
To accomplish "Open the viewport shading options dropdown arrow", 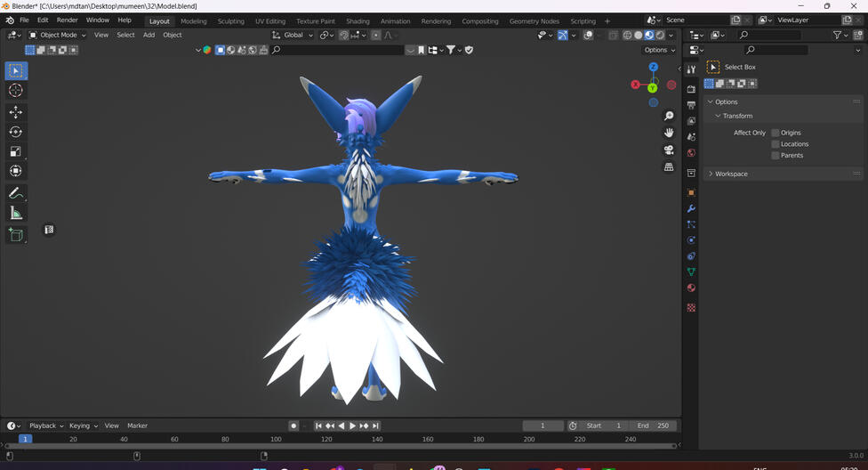I will [671, 35].
